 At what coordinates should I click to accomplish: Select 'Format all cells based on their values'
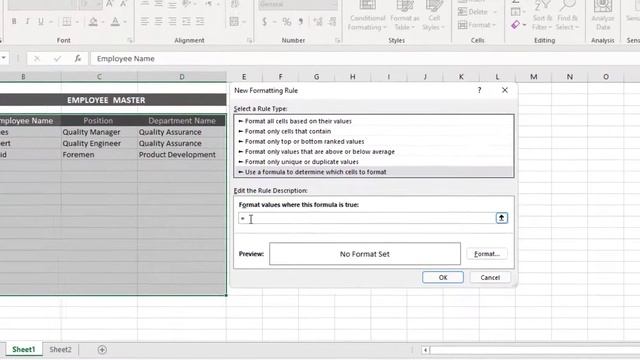click(374, 121)
